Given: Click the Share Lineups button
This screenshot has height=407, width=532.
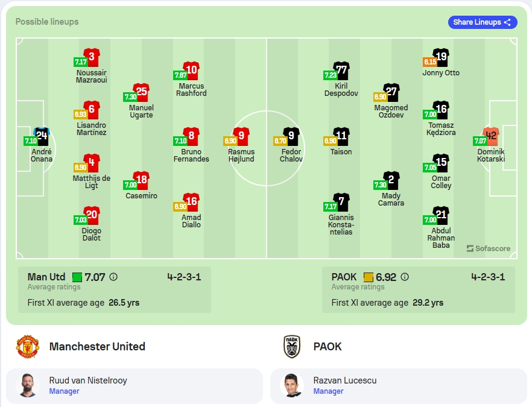Looking at the screenshot, I should click(x=483, y=22).
